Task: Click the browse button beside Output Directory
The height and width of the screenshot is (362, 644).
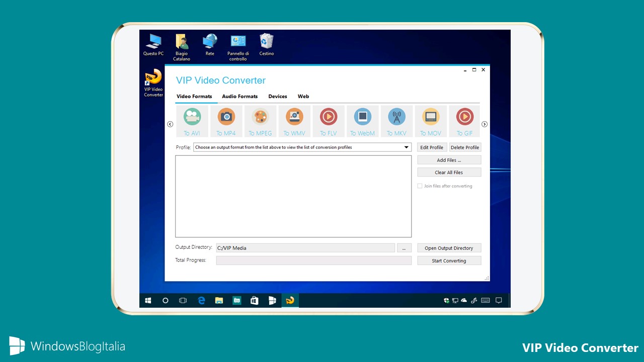Action: [x=405, y=248]
